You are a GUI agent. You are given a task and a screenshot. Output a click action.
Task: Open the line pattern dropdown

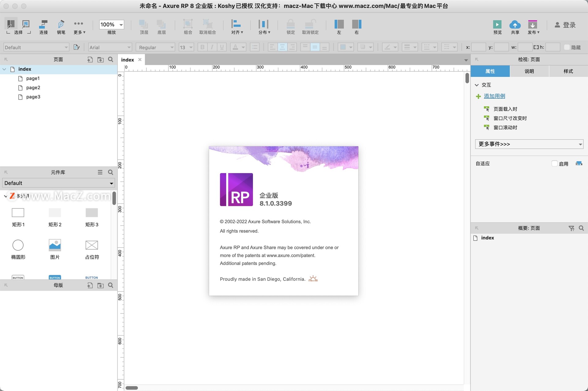(x=430, y=47)
